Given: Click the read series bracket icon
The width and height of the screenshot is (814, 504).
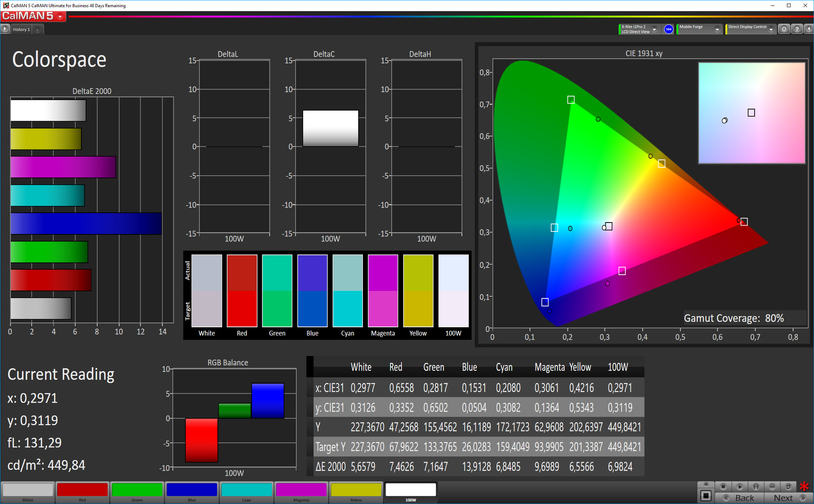Looking at the screenshot, I should 756,486.
